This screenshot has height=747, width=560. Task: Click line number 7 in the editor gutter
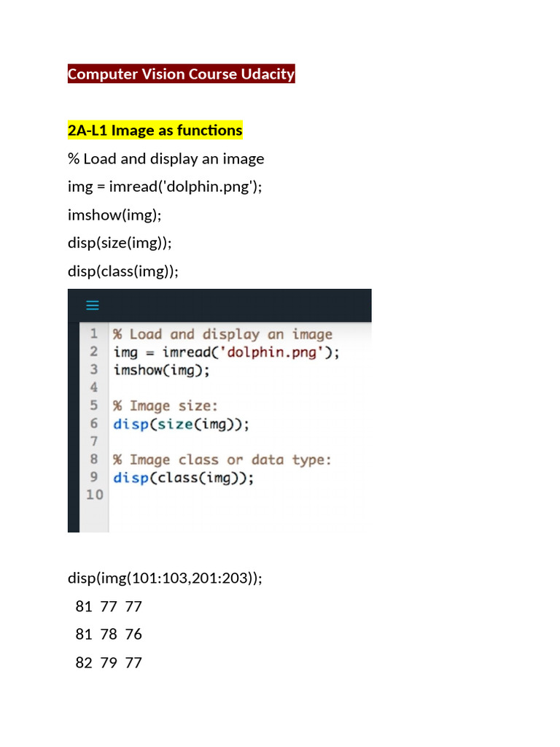[x=93, y=441]
